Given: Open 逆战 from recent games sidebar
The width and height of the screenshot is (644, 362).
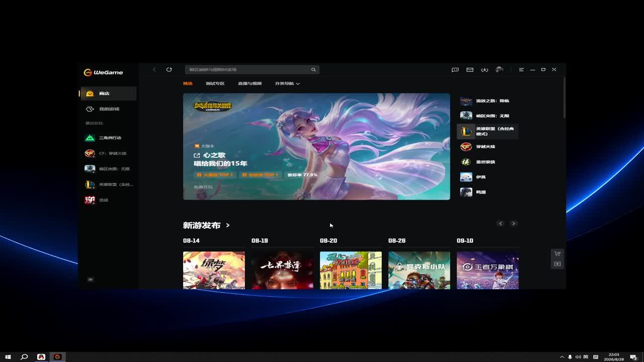Looking at the screenshot, I should [x=109, y=200].
